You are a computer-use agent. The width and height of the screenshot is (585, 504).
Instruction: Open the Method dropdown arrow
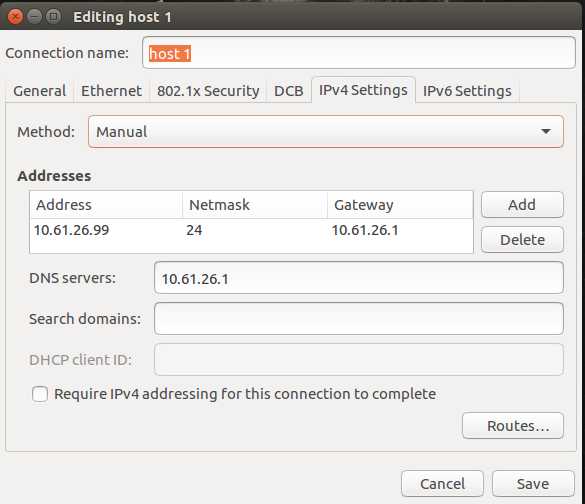point(546,131)
